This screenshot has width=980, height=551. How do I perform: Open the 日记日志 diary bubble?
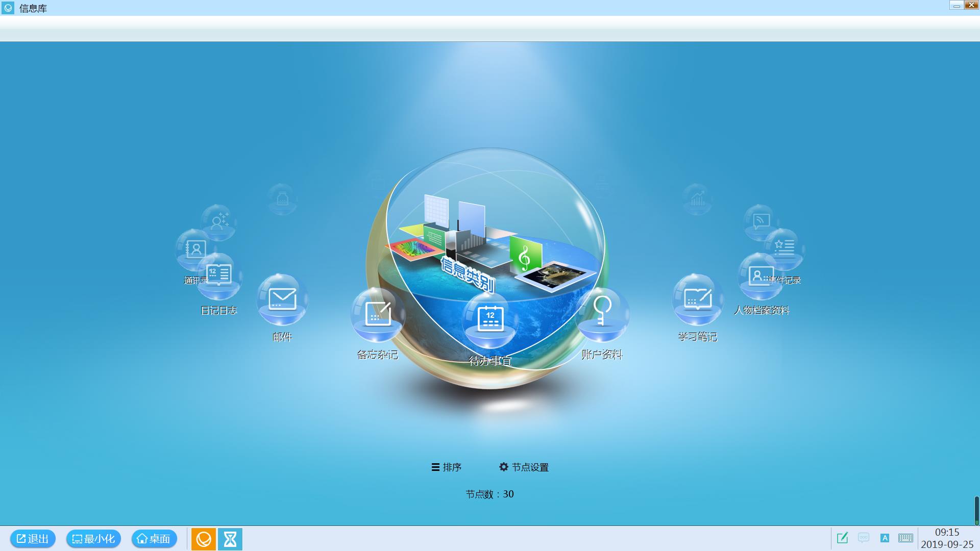pos(218,275)
